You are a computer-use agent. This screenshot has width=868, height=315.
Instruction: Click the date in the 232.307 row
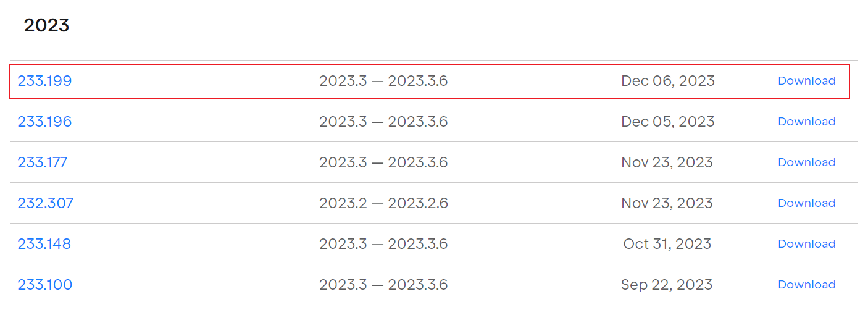[667, 203]
